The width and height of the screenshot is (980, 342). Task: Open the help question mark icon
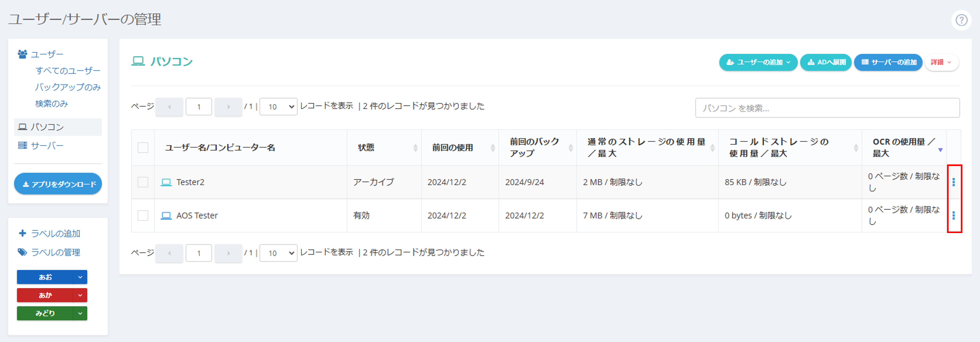(961, 20)
